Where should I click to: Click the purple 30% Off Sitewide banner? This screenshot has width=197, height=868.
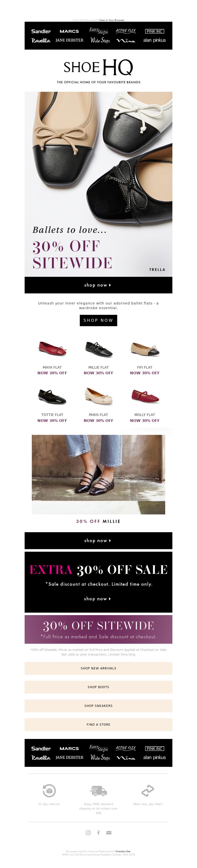click(98, 629)
